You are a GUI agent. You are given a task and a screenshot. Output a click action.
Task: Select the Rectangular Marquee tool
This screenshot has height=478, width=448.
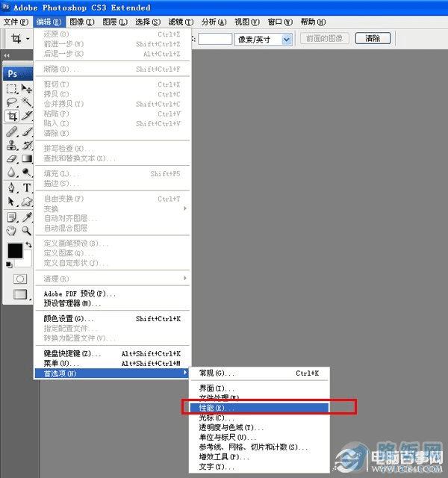12,89
